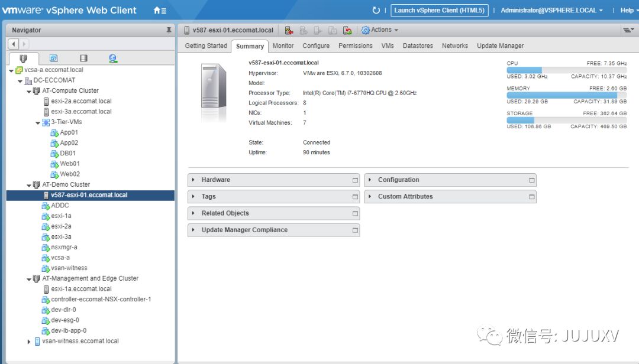Screen dimensions: 639x364
Task: Select the ADDC virtual machine
Action: click(x=60, y=205)
